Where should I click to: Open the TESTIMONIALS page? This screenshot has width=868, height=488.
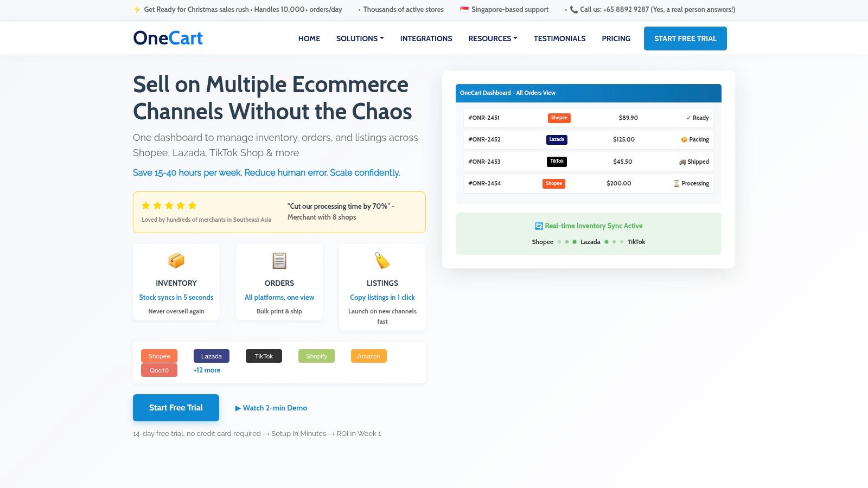coord(559,38)
